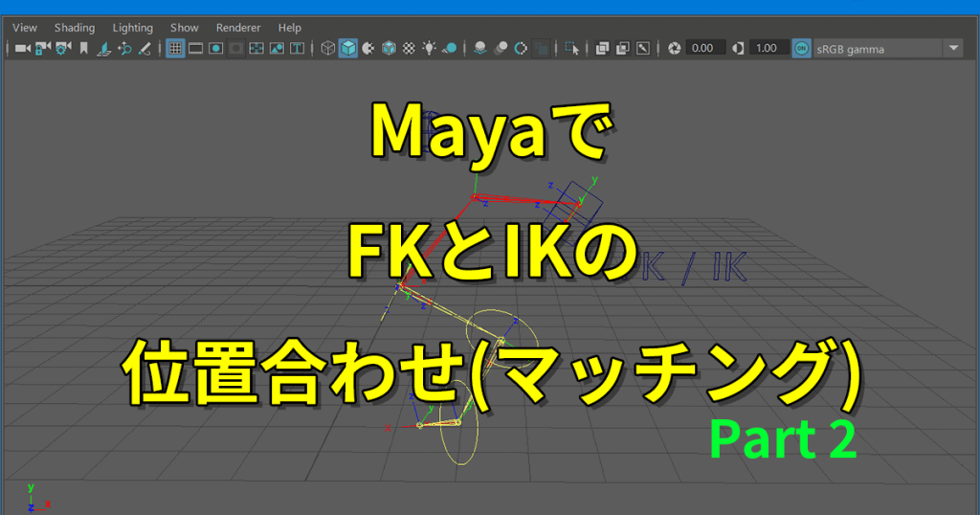Click the Select Camera icon
Image resolution: width=980 pixels, height=515 pixels.
pos(21,48)
